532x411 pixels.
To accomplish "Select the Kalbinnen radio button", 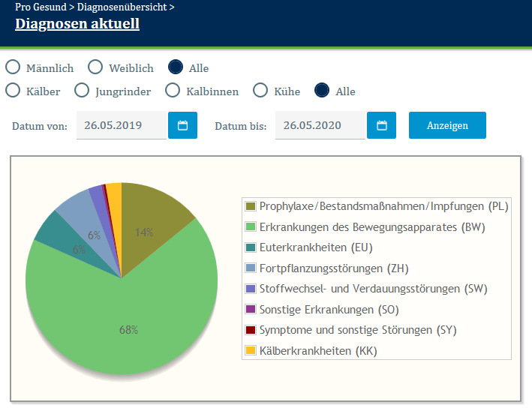I will (173, 91).
